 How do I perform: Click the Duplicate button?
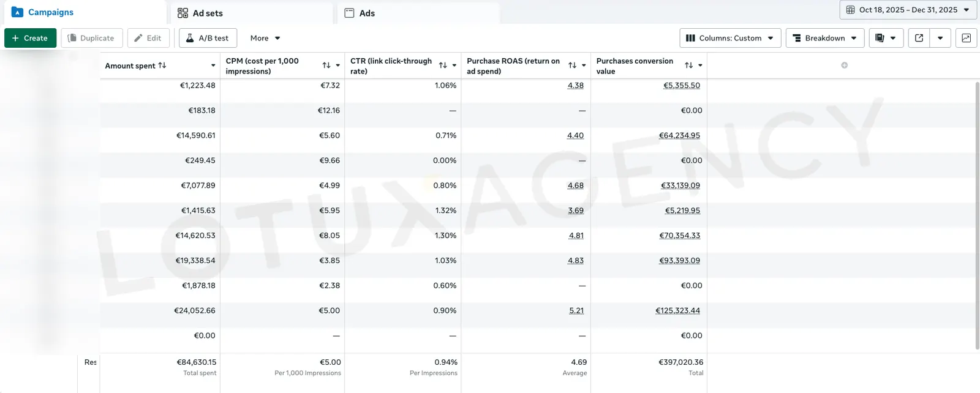click(92, 38)
